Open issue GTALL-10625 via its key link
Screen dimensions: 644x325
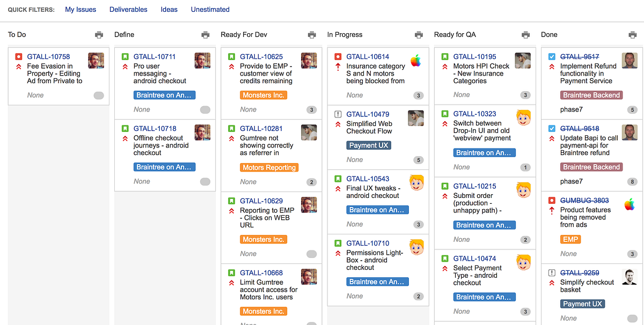tap(261, 56)
